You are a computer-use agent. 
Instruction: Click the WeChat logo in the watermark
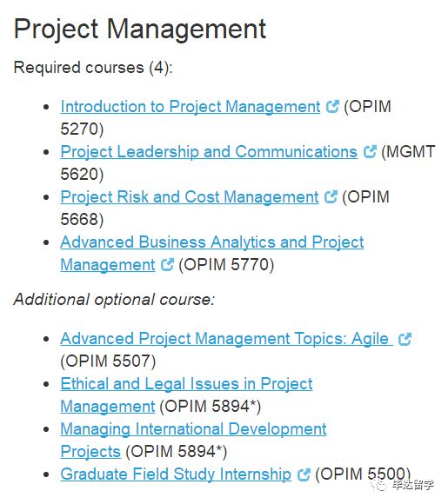(380, 484)
